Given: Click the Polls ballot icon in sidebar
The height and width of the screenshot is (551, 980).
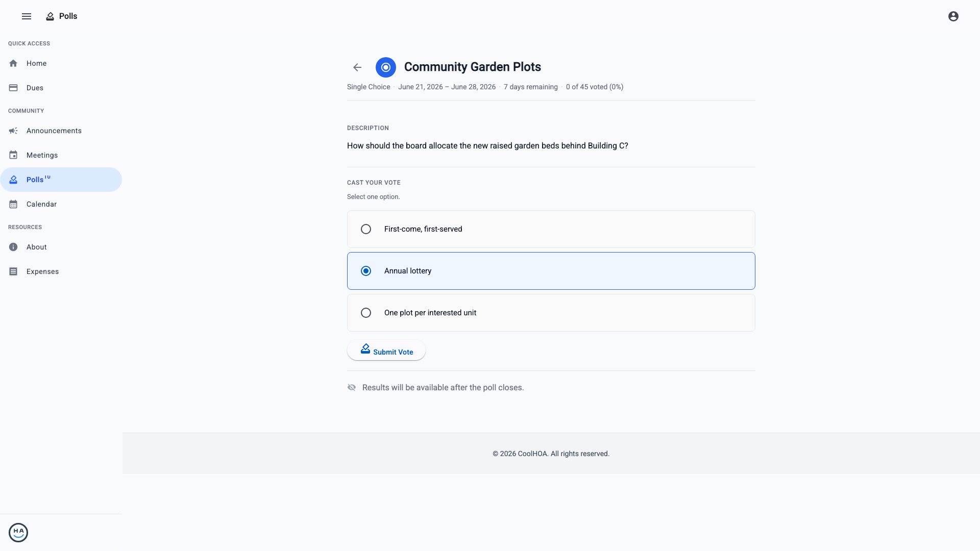Looking at the screenshot, I should coord(13,180).
